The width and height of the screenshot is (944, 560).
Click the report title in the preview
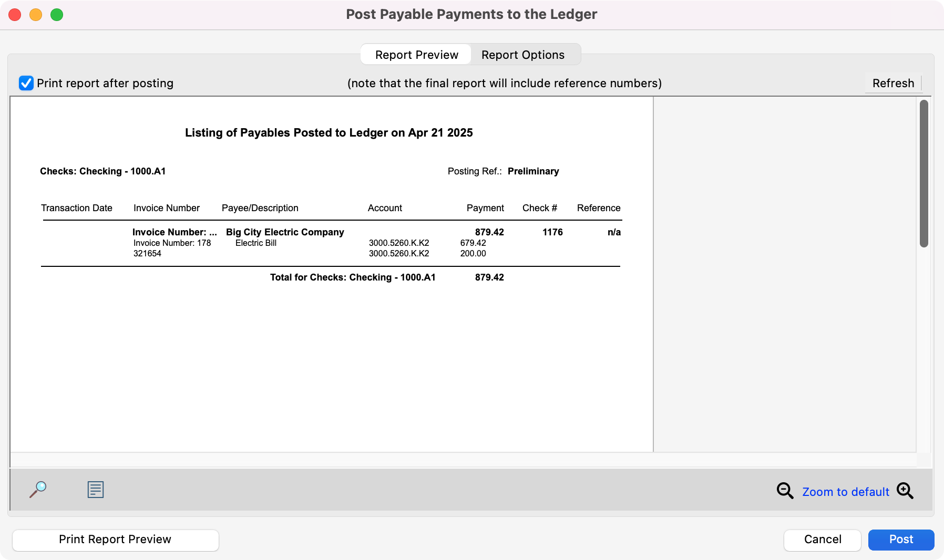(329, 133)
